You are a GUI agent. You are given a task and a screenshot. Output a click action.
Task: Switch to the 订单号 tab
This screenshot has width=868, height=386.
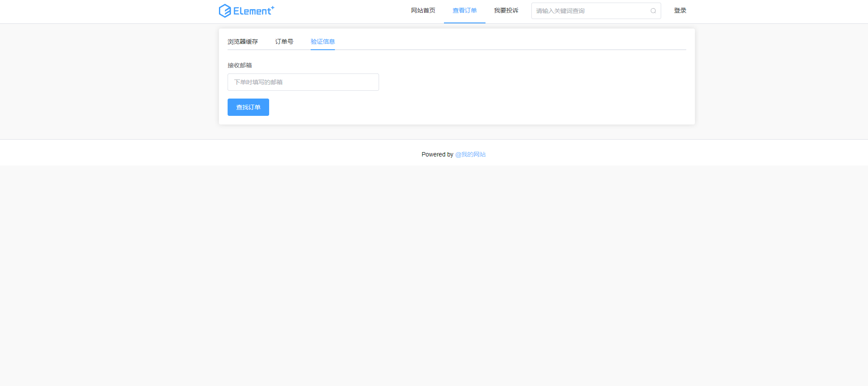[x=284, y=41]
